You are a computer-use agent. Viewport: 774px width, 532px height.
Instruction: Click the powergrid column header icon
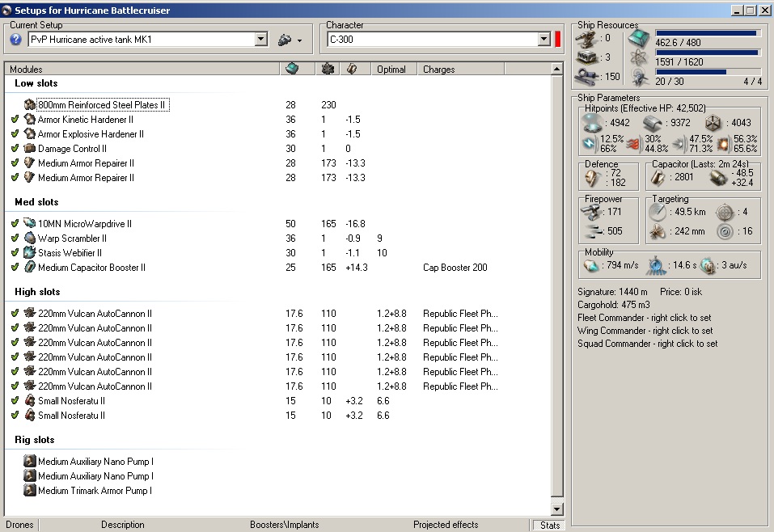[328, 69]
